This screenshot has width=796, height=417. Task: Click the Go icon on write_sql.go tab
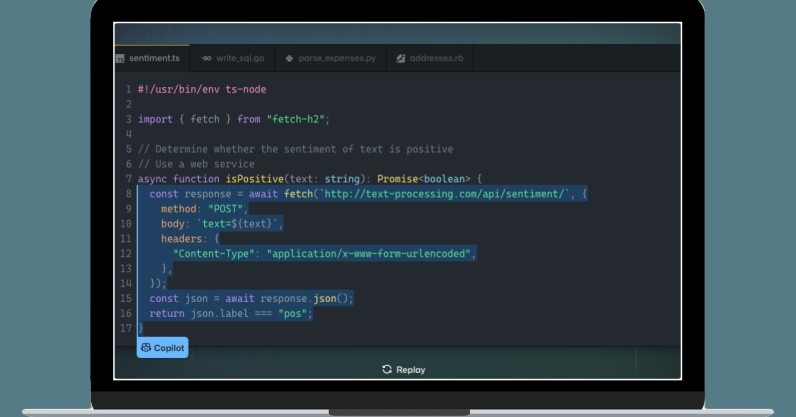207,59
